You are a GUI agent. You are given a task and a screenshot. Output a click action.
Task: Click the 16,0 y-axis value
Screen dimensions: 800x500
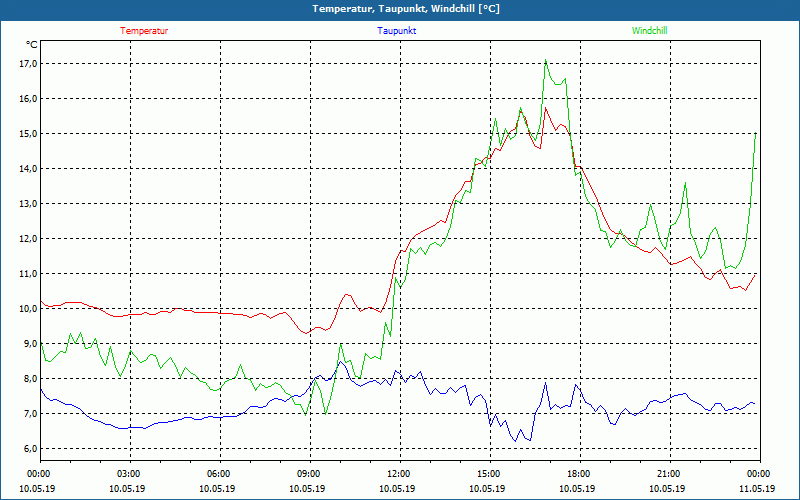tap(28, 98)
